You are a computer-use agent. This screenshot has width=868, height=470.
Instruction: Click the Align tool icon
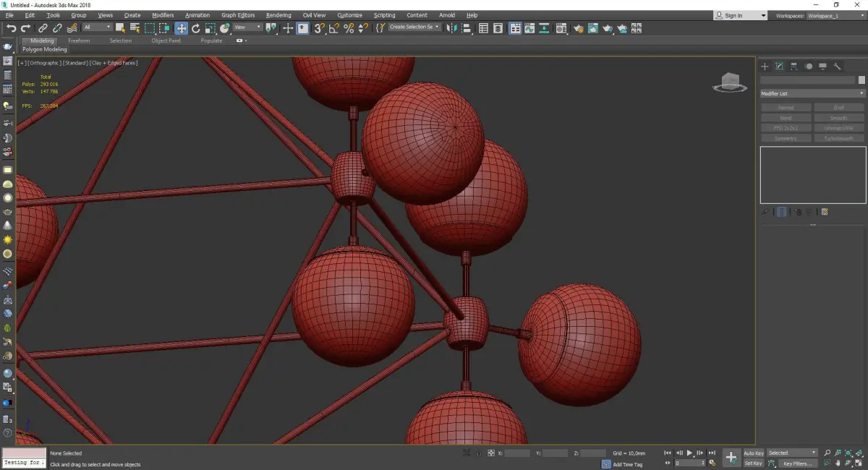[x=467, y=28]
